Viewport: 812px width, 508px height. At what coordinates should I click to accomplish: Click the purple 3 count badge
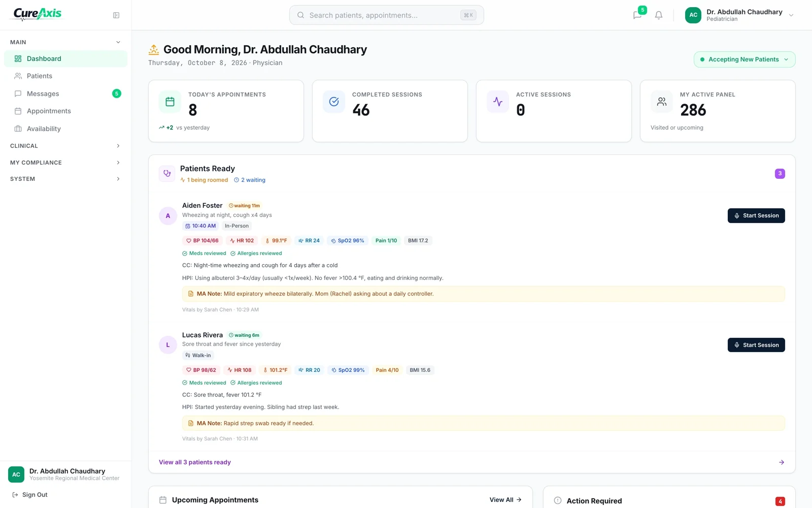(780, 174)
